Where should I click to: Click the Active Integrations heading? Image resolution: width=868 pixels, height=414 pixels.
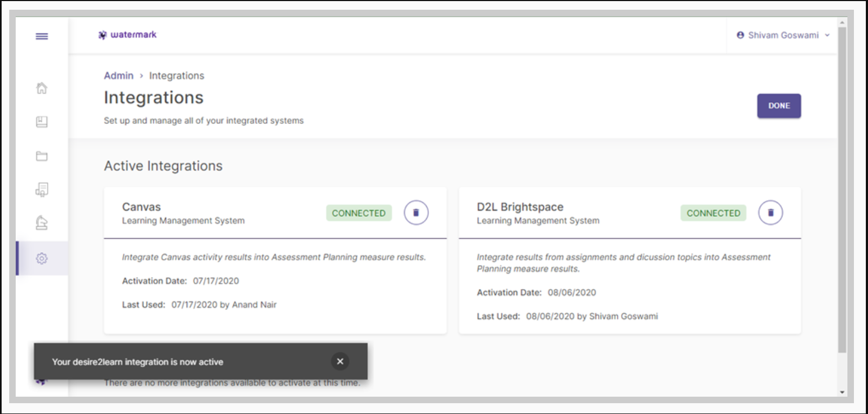163,166
